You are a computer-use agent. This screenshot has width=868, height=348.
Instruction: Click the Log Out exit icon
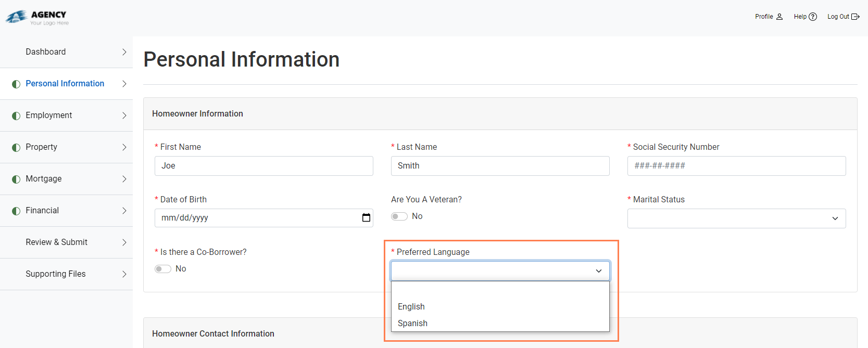pyautogui.click(x=855, y=17)
